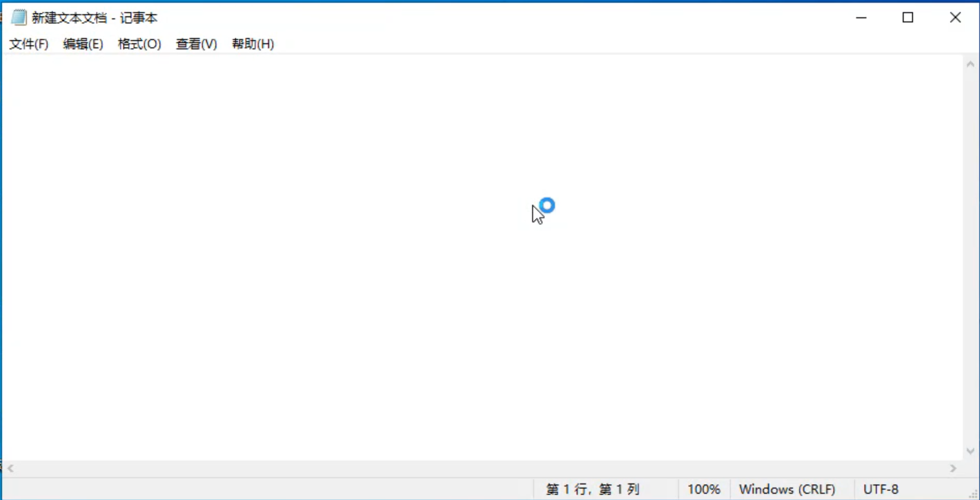
Task: Click the vertical scrollbar up arrow
Action: click(x=970, y=64)
